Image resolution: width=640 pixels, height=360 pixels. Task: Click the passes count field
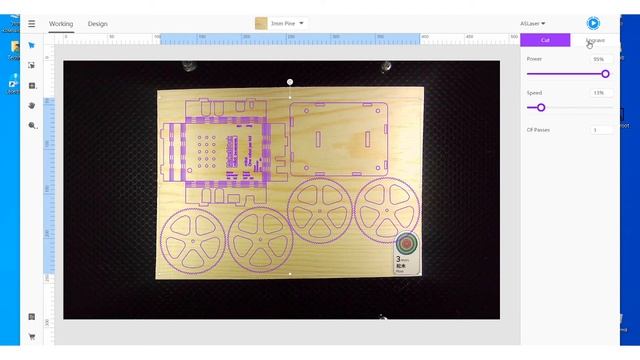tap(601, 130)
